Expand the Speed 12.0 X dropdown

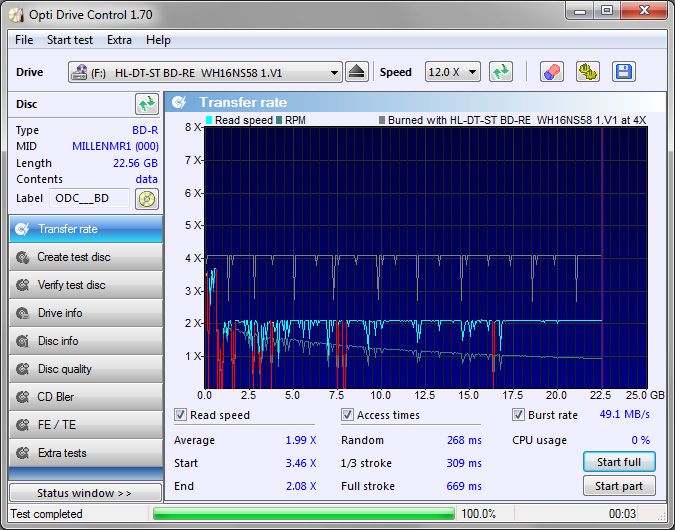click(x=453, y=73)
